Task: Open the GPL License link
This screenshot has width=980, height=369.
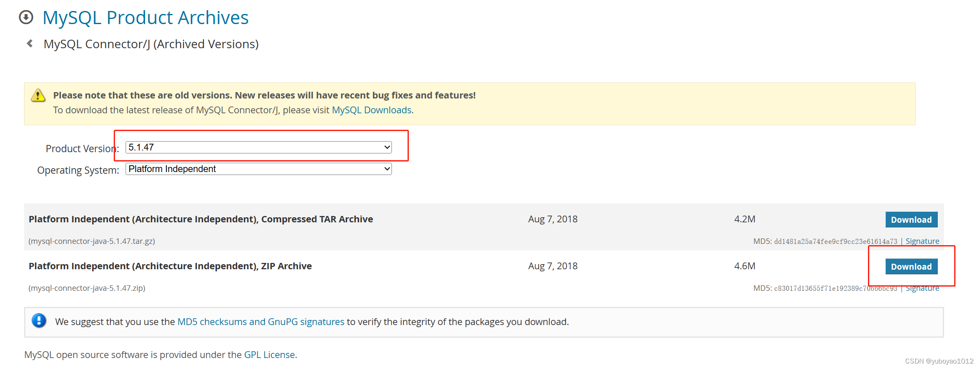Action: [x=269, y=355]
